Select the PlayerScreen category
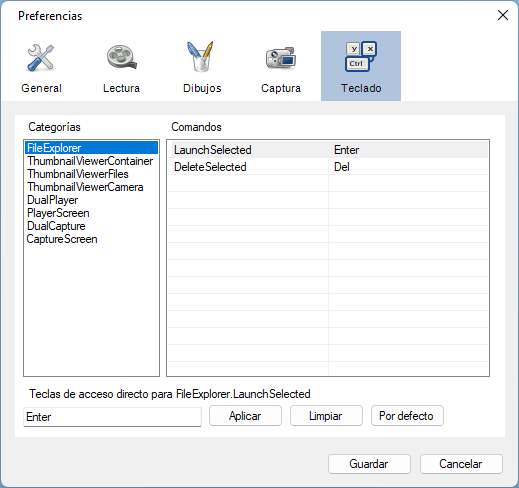Image resolution: width=519 pixels, height=488 pixels. pos(58,213)
